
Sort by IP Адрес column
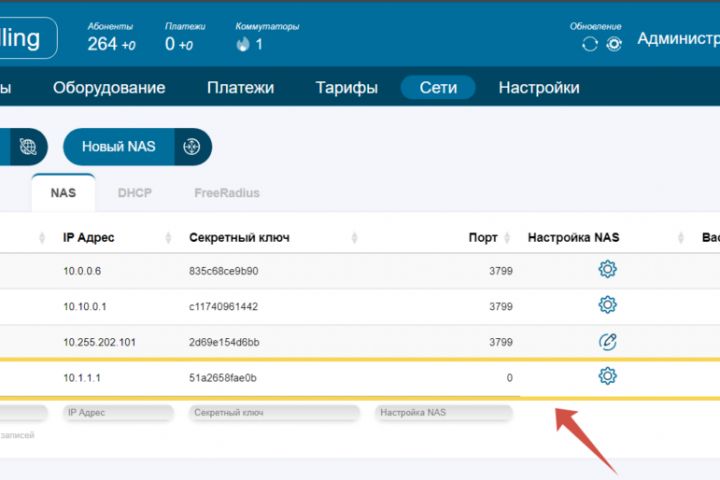click(168, 237)
